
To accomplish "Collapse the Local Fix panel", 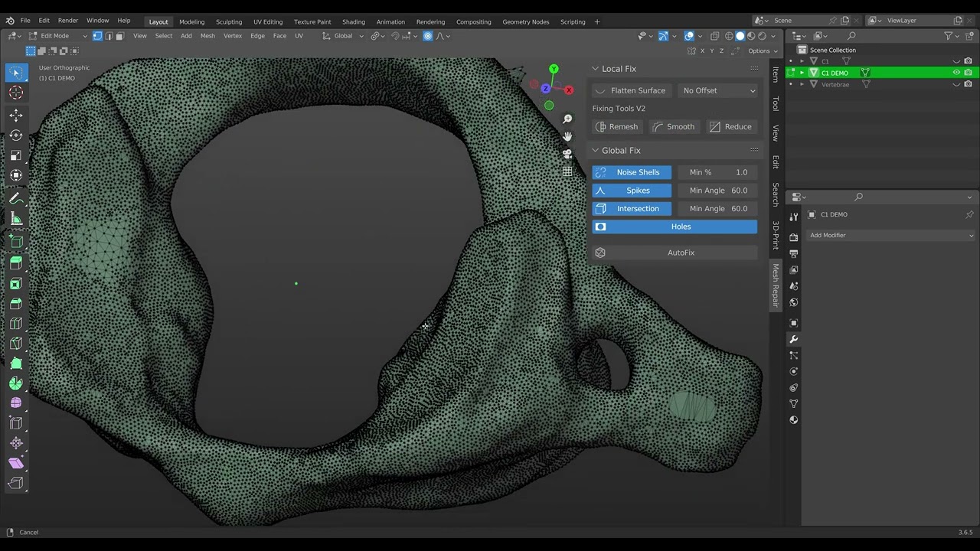I will coord(595,69).
